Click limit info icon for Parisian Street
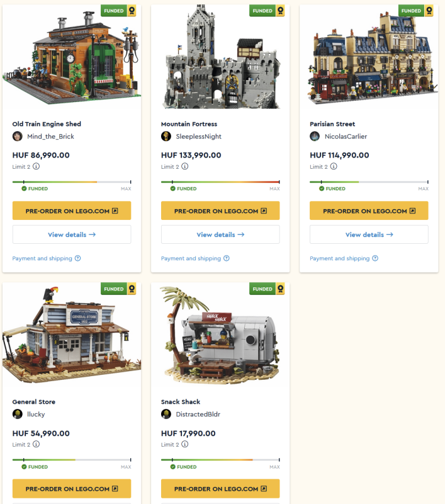The image size is (445, 504). 334,166
